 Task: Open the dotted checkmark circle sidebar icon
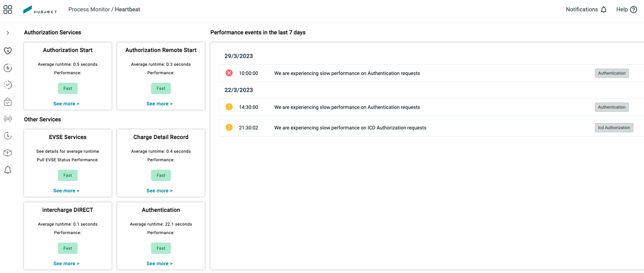click(8, 85)
